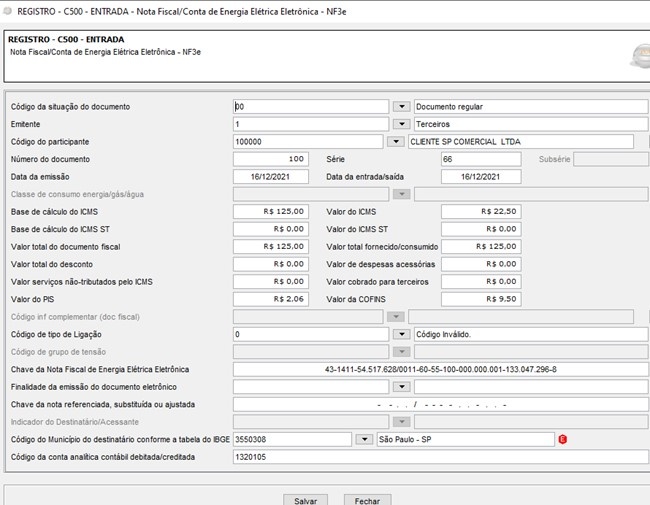
Task: Expand the Emitente dropdown list
Action: coord(401,124)
